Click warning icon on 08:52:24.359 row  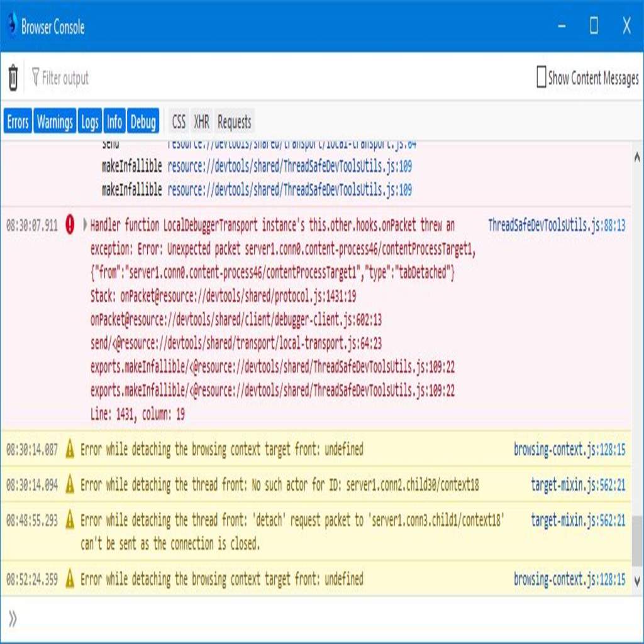coord(70,579)
